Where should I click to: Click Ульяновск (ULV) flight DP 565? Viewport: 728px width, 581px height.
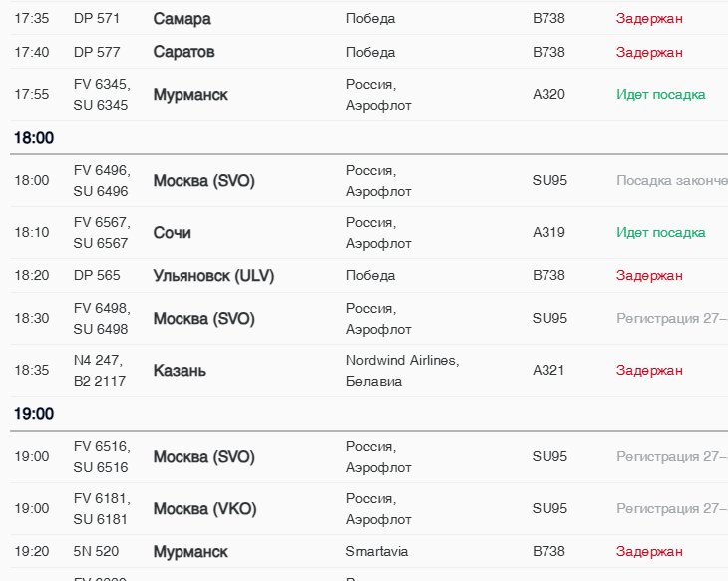(213, 276)
